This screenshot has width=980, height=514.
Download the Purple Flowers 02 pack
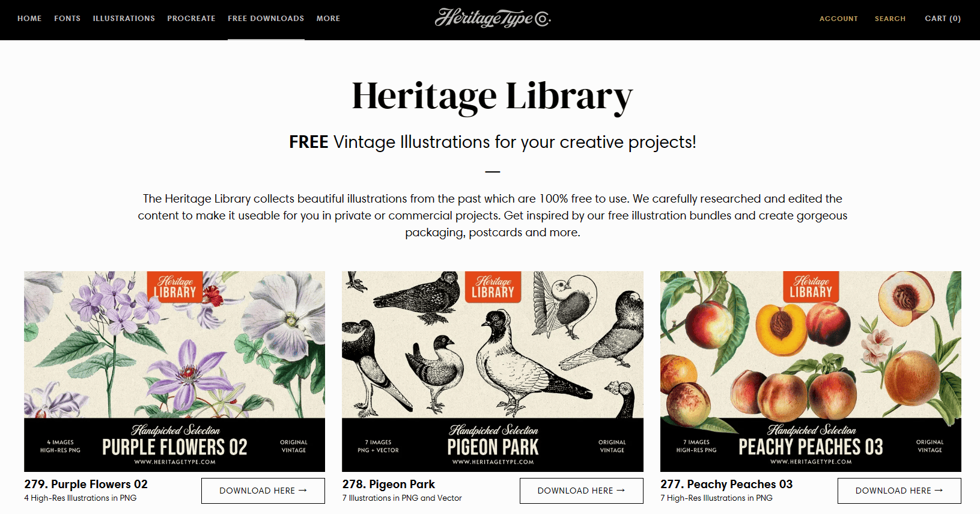263,491
